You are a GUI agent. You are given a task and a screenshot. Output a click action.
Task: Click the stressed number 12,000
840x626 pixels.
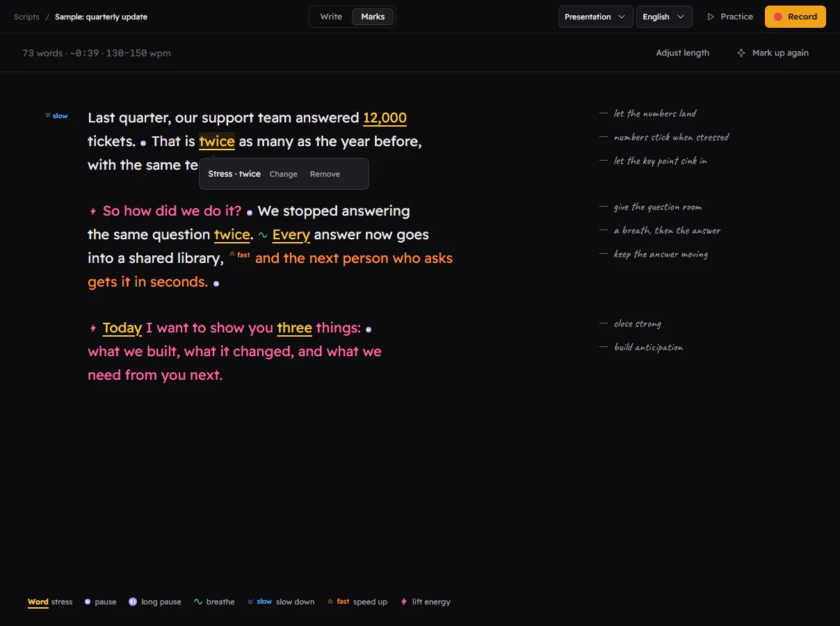[x=385, y=118]
